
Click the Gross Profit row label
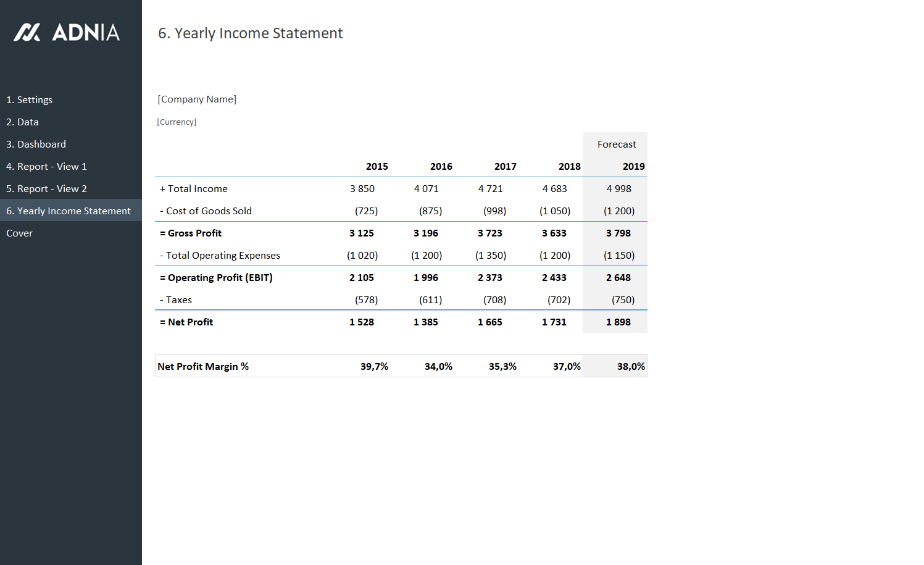pyautogui.click(x=191, y=233)
